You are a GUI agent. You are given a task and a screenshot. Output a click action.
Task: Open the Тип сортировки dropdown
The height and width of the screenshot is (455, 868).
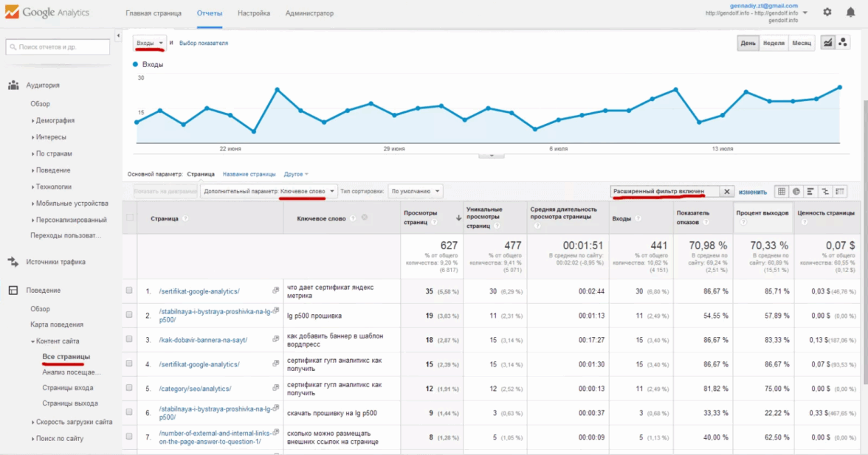pos(416,191)
